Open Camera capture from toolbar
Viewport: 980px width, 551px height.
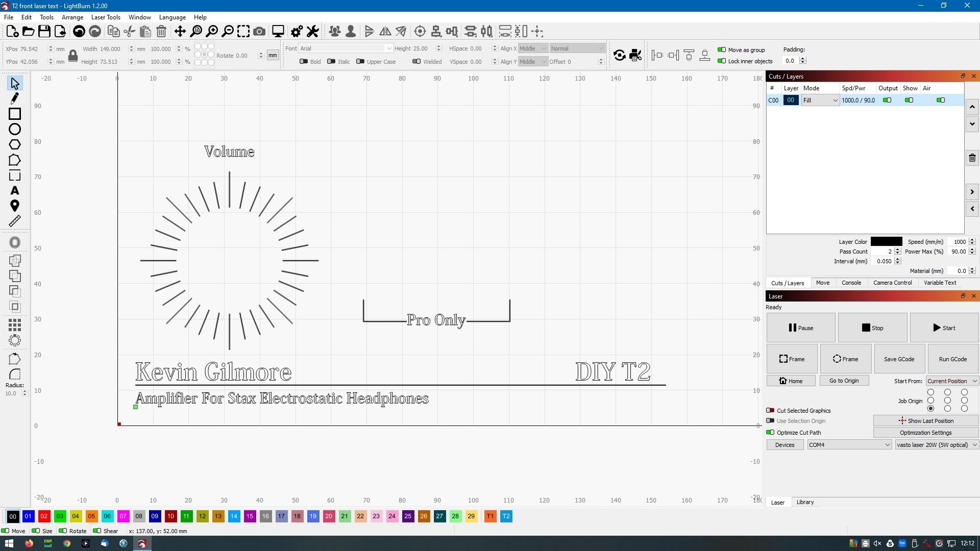[259, 32]
